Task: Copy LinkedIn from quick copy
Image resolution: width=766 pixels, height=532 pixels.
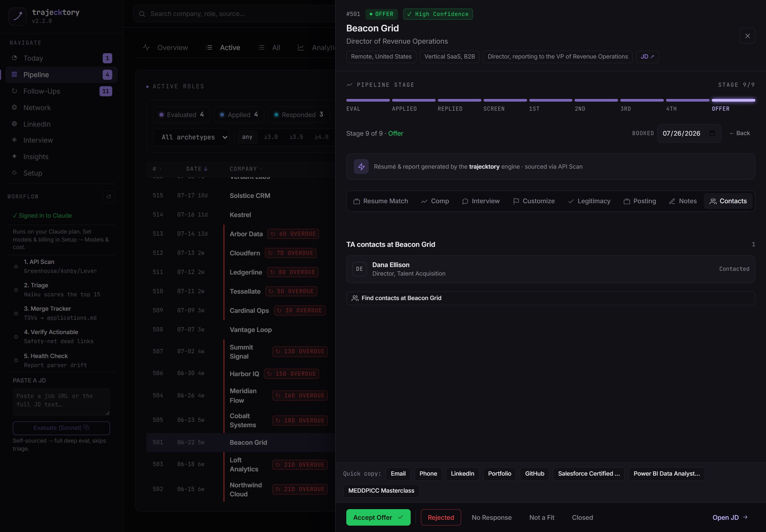Action: coord(463,474)
